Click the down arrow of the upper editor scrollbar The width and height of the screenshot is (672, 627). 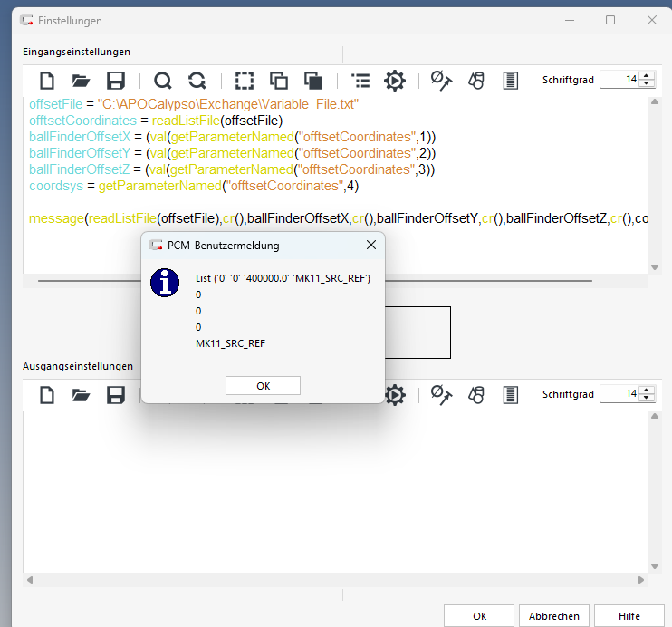point(655,266)
